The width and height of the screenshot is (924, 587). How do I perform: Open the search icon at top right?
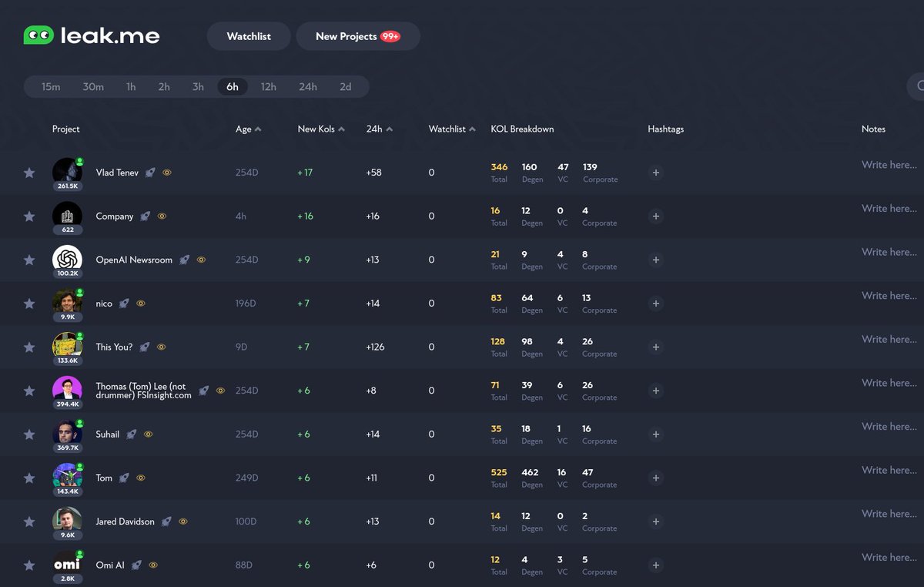pos(919,86)
